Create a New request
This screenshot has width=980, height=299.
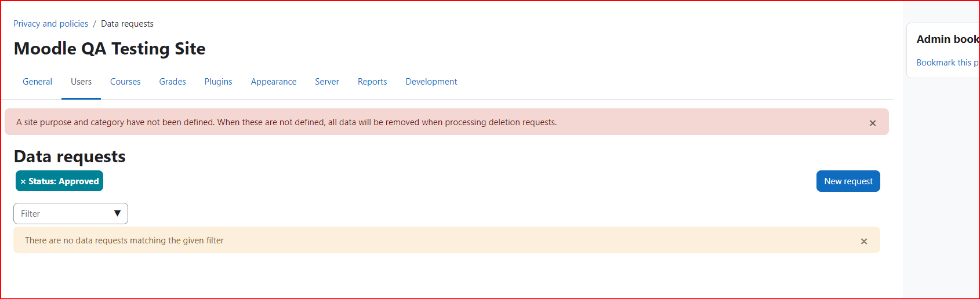coord(848,181)
